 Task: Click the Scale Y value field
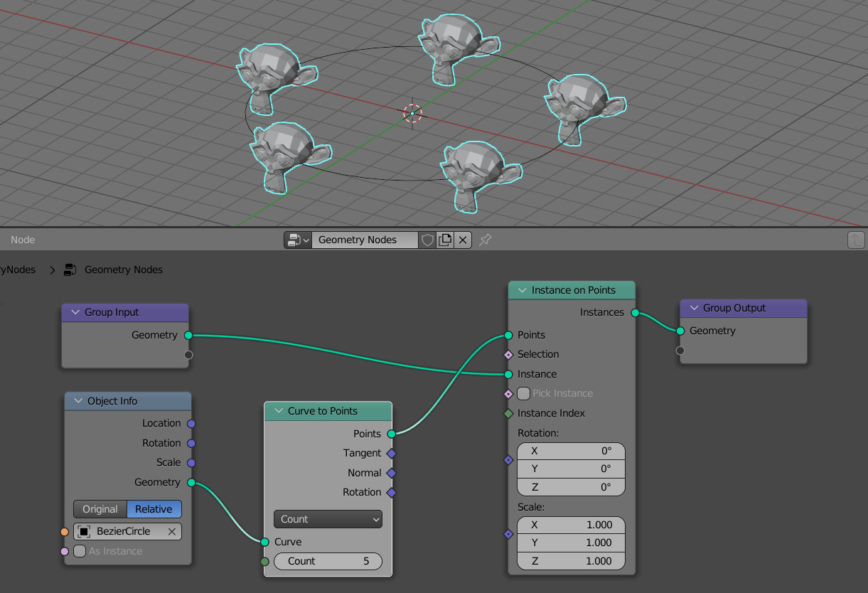(571, 543)
